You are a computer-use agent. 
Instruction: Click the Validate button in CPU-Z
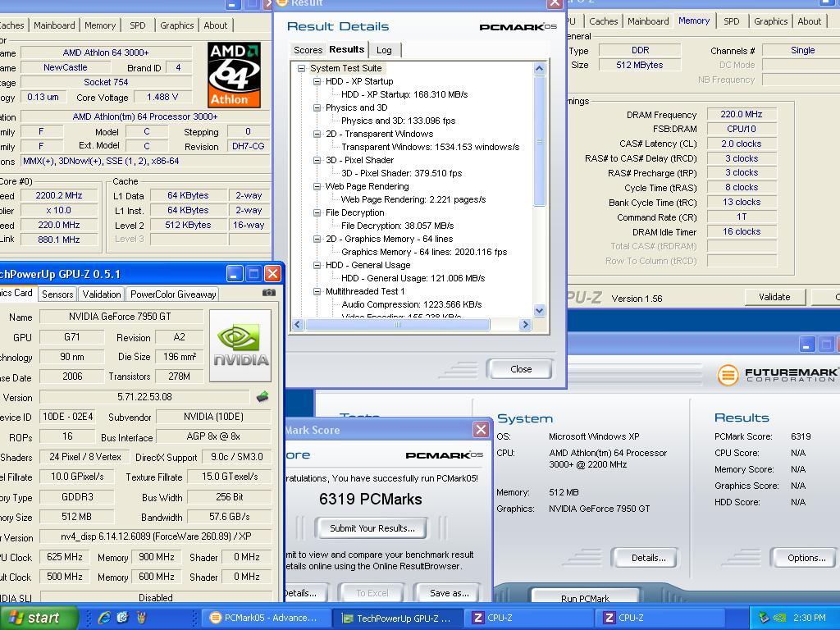pos(774,297)
